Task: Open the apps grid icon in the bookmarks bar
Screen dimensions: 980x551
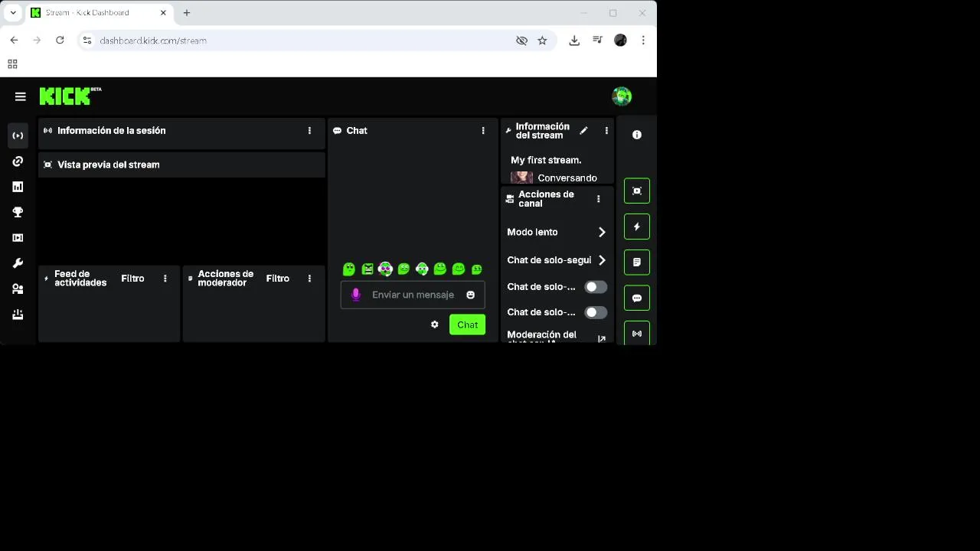Action: (12, 64)
